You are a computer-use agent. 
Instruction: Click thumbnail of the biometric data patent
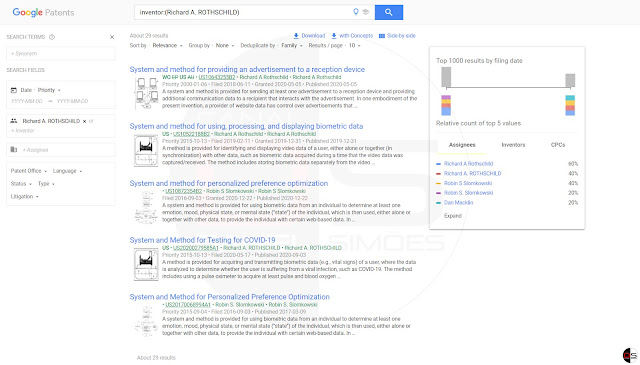pyautogui.click(x=146, y=151)
